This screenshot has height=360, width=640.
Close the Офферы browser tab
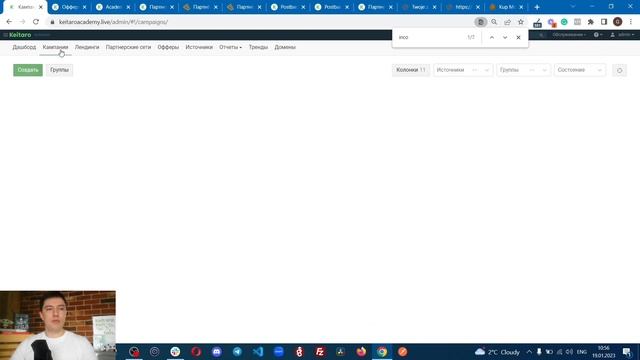coord(84,7)
